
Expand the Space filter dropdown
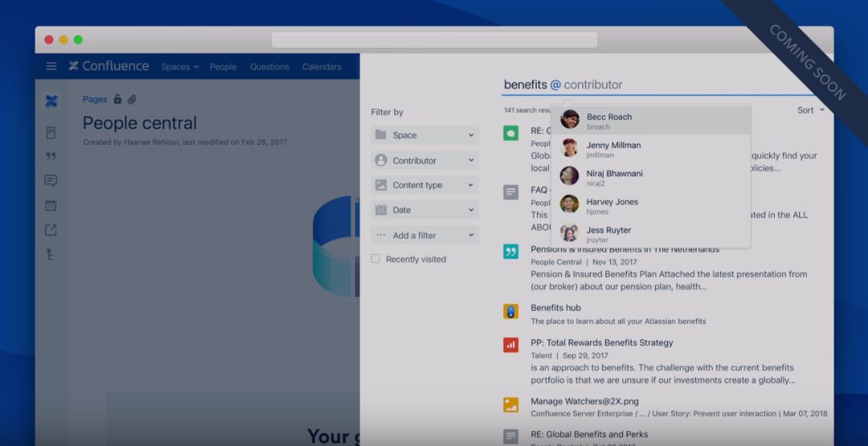pos(424,135)
